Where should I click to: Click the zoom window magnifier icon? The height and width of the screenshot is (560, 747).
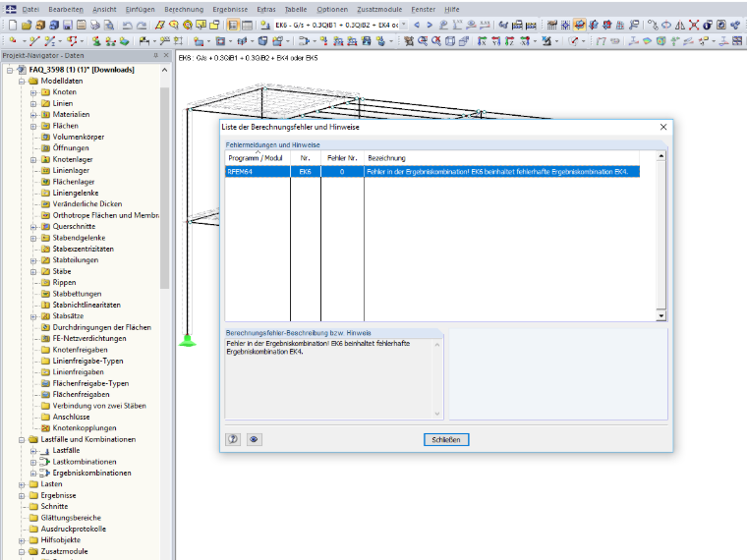pyautogui.click(x=422, y=41)
